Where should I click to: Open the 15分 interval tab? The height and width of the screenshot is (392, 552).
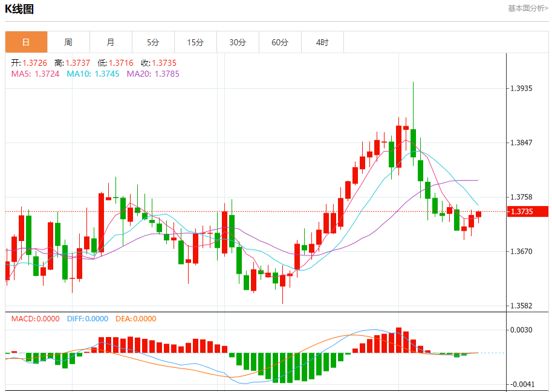tap(195, 42)
